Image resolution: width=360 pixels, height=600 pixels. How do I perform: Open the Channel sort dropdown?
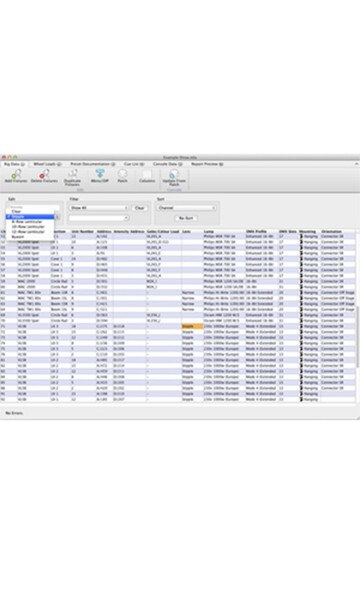click(186, 208)
